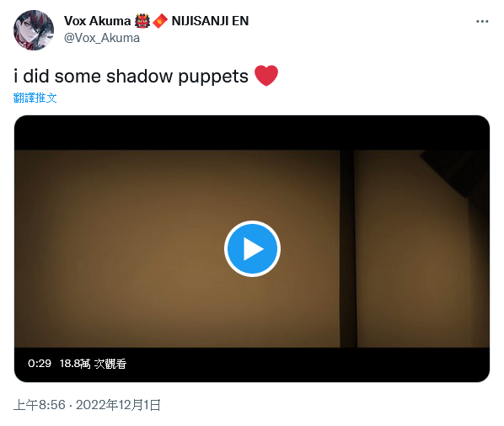
Task: Open Vox Akuma's profile avatar
Action: click(34, 30)
